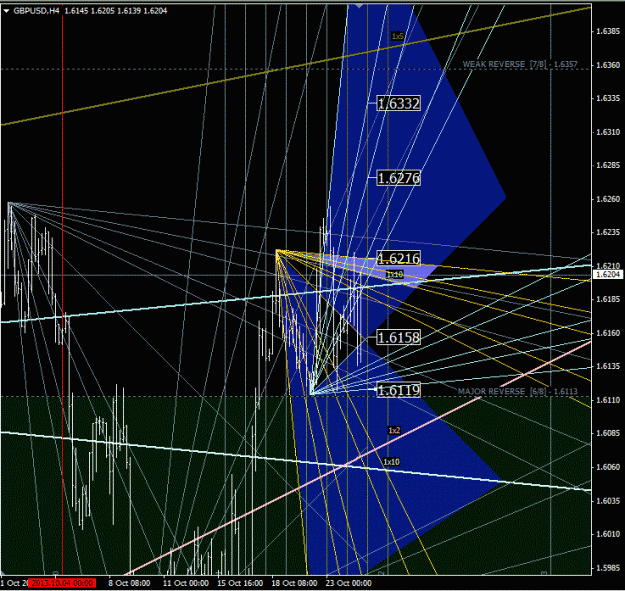Click the 1.6260 price scale value
This screenshot has width=625, height=591.
[x=608, y=199]
